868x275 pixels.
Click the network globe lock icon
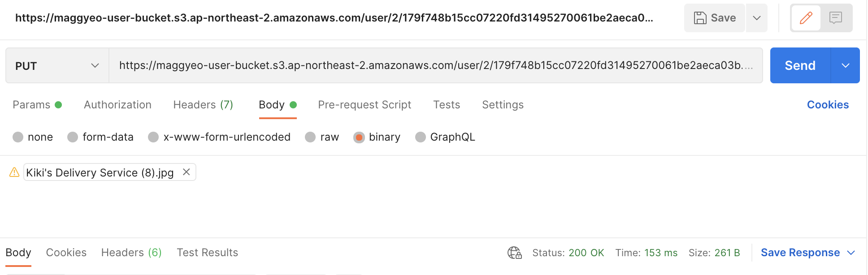514,253
